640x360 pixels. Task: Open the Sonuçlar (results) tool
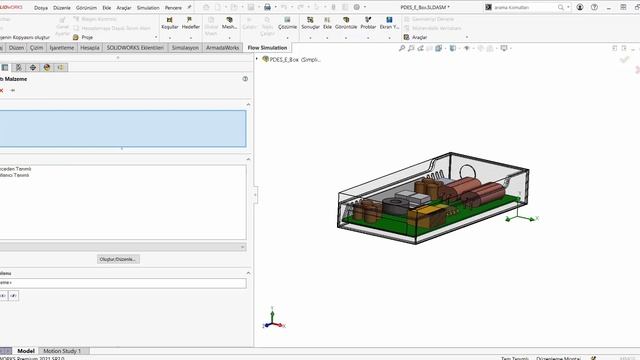point(310,23)
